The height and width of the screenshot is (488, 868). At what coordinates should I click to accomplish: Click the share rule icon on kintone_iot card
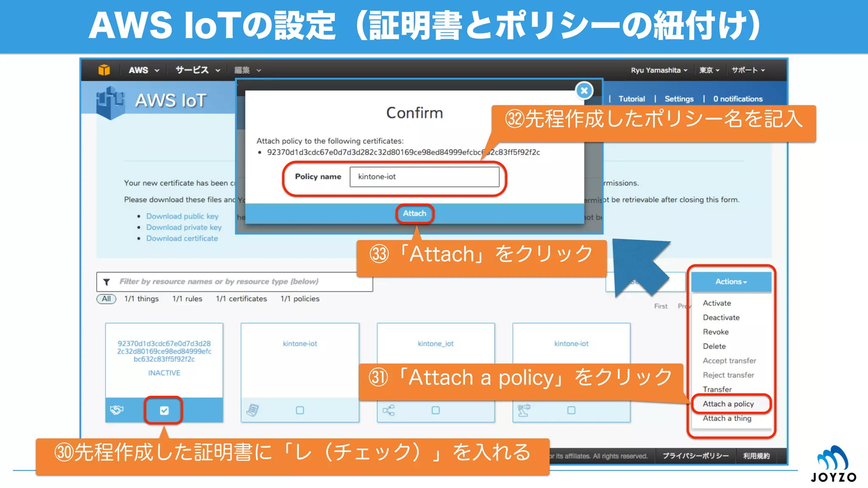point(389,410)
